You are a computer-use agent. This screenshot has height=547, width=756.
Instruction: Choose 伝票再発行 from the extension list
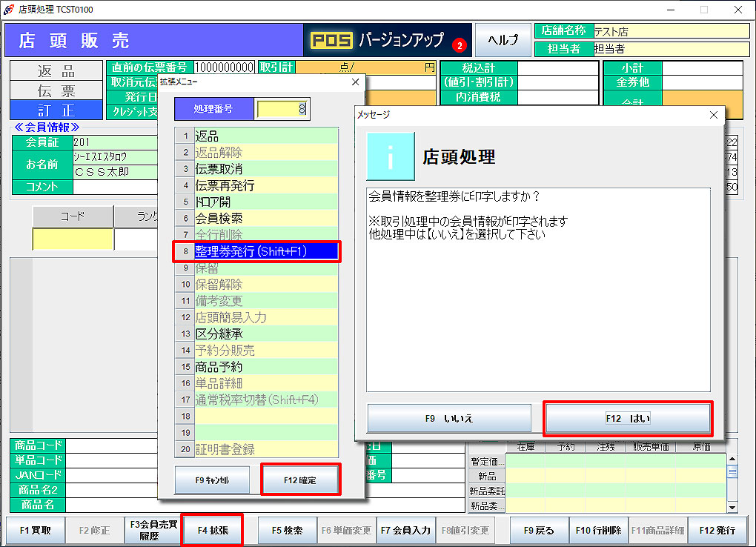tap(256, 185)
